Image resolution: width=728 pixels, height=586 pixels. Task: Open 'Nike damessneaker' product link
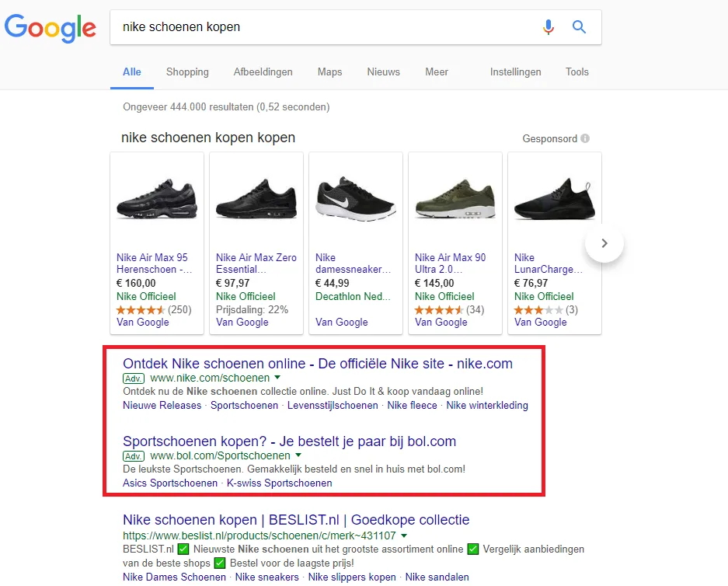click(353, 263)
